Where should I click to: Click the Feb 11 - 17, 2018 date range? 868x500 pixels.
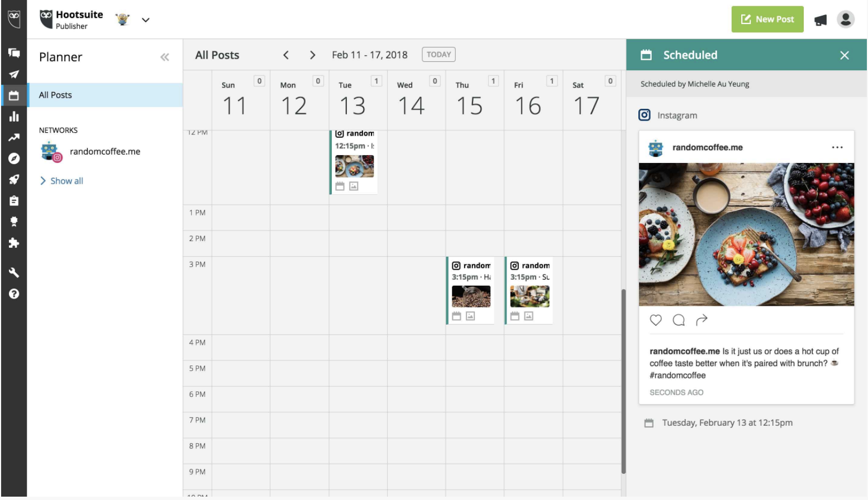[370, 55]
